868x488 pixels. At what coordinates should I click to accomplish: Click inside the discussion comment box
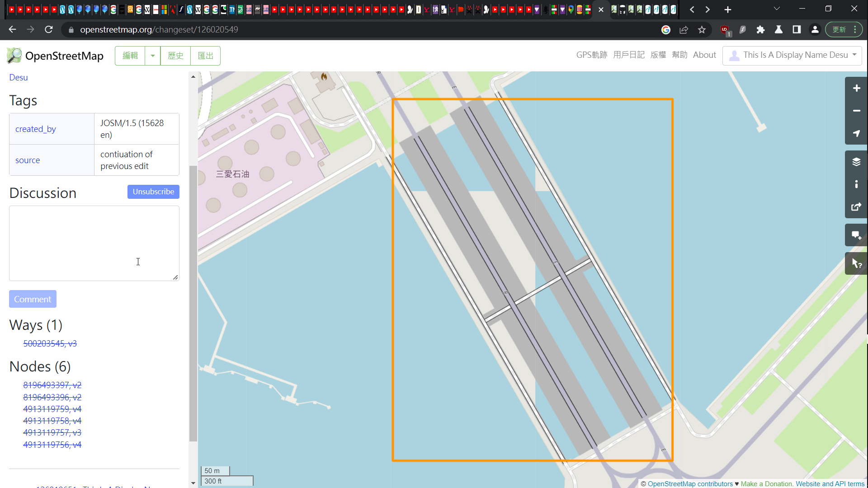(94, 244)
